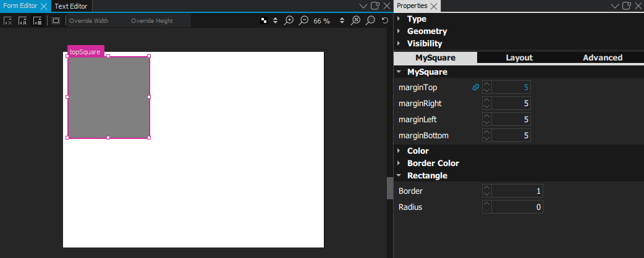The height and width of the screenshot is (258, 644).
Task: Increase the marginTop value
Action: (486, 85)
